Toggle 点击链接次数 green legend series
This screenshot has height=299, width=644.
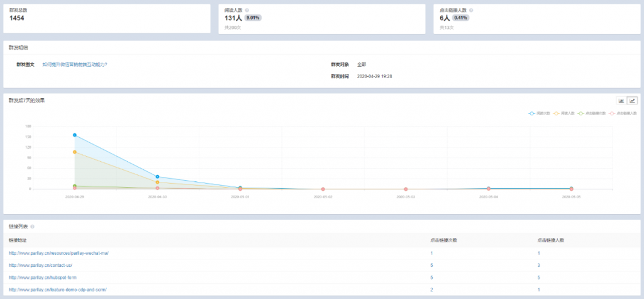(x=591, y=113)
